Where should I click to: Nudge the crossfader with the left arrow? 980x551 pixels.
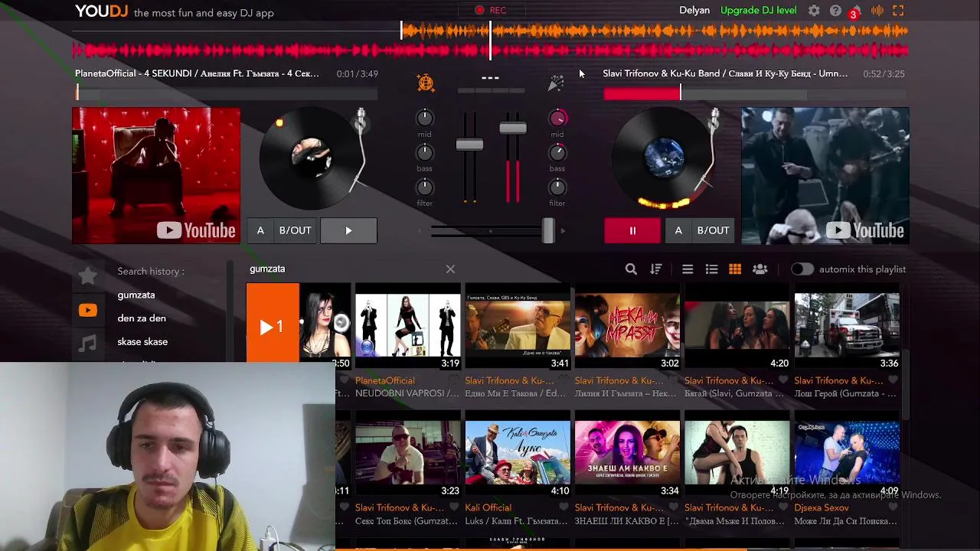point(420,230)
